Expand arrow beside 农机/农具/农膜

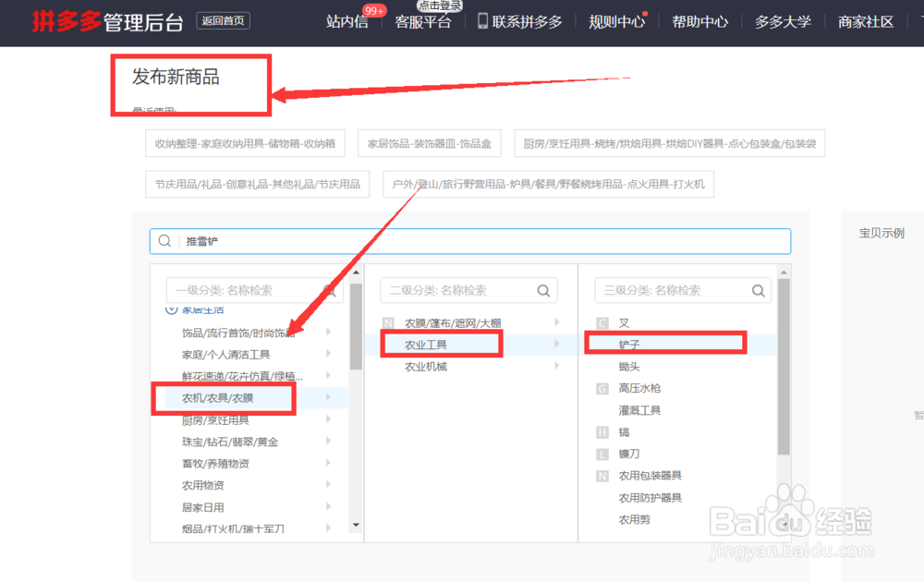(x=328, y=397)
